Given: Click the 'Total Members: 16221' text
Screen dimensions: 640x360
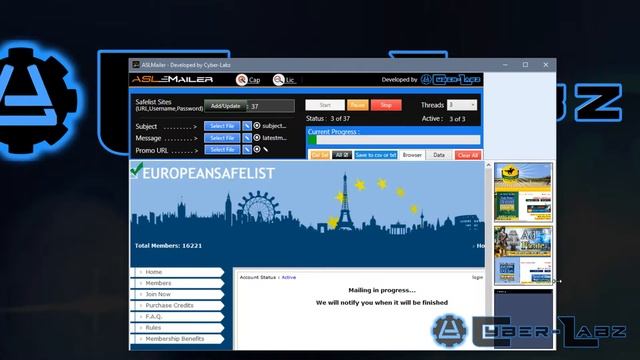Looking at the screenshot, I should [x=168, y=246].
